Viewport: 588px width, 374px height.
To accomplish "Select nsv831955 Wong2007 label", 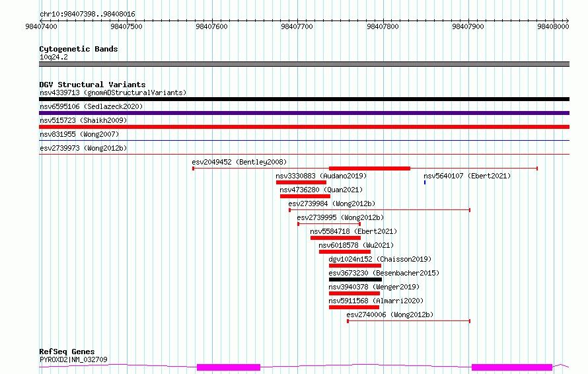I will click(x=79, y=134).
